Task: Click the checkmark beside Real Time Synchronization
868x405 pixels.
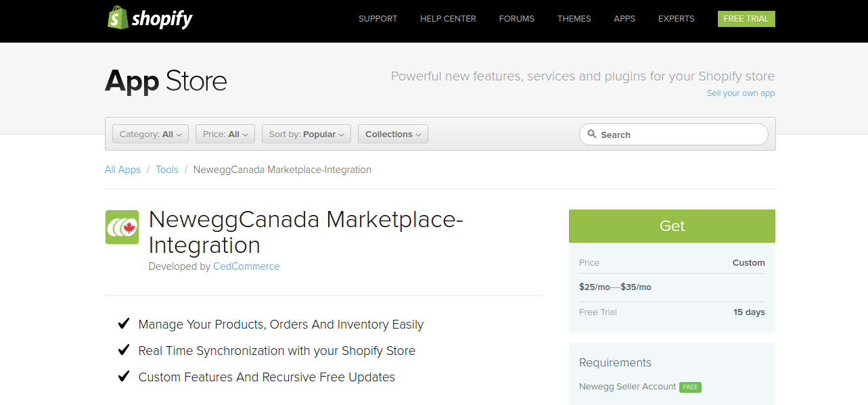Action: pyautogui.click(x=124, y=350)
